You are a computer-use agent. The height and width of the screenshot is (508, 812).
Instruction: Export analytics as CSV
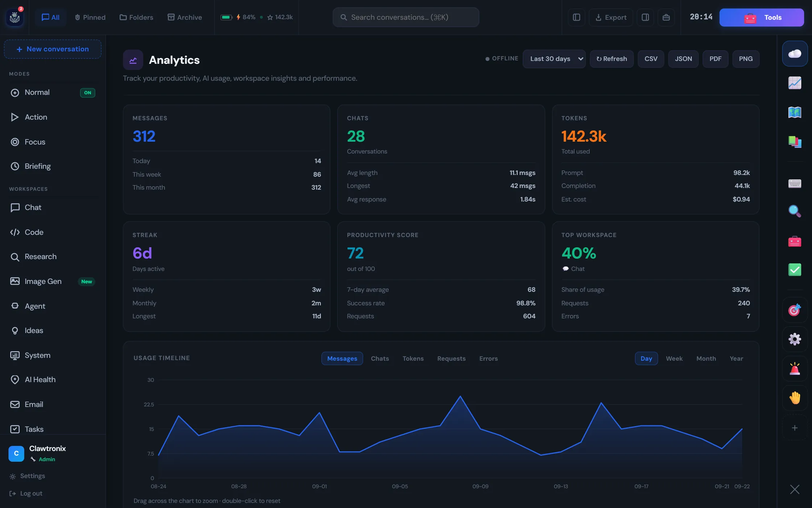click(x=651, y=59)
